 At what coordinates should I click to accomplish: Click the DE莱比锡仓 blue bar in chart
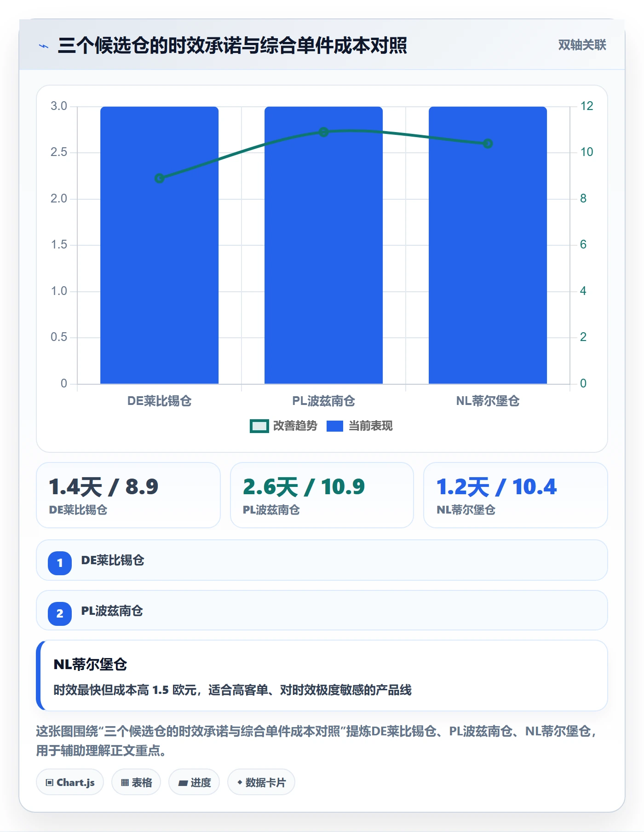(x=160, y=245)
